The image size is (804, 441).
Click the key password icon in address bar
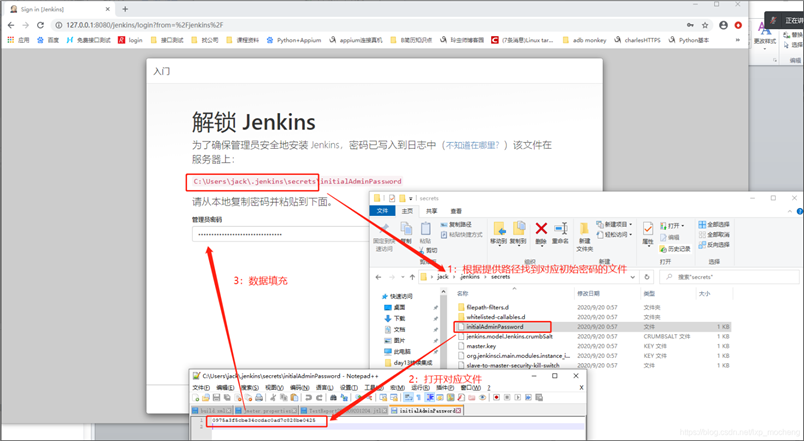pyautogui.click(x=691, y=25)
